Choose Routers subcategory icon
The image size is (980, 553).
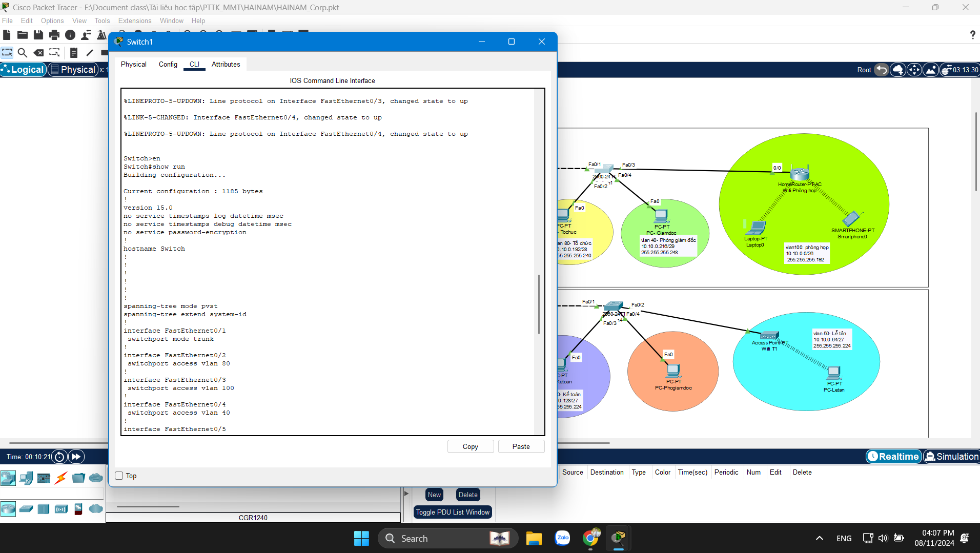pos(8,509)
